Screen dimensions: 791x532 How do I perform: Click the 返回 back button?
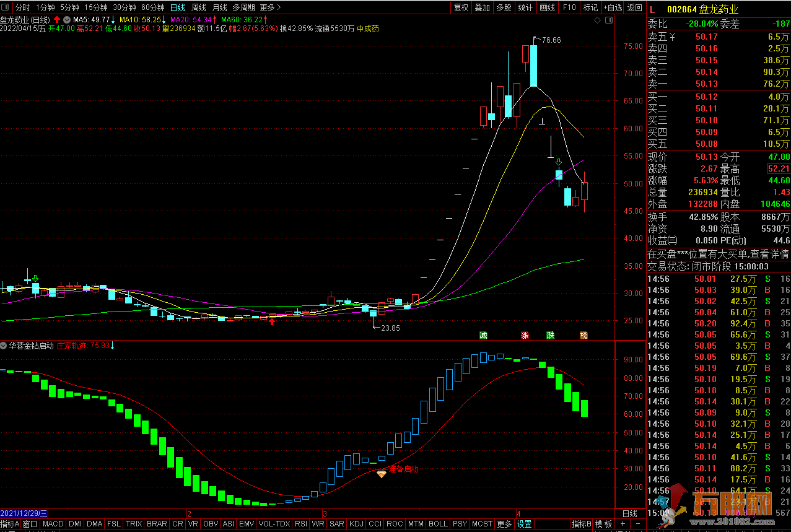(634, 7)
